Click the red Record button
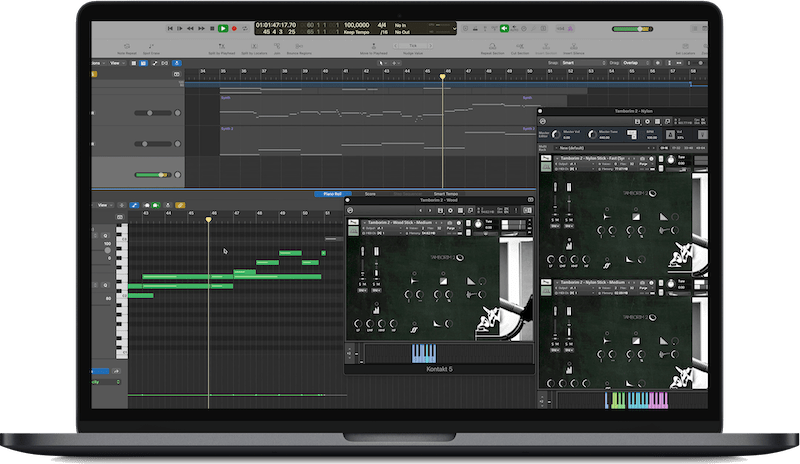The width and height of the screenshot is (800, 464). (234, 29)
